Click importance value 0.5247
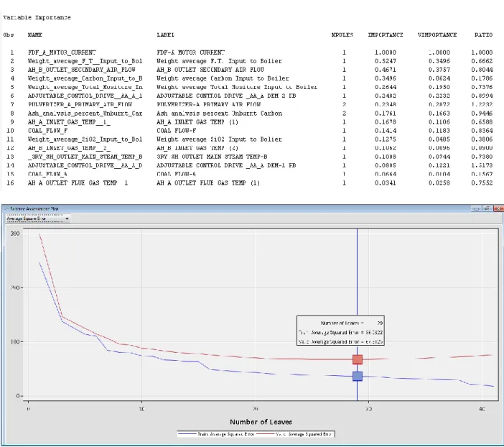This screenshot has height=447, width=504. pyautogui.click(x=385, y=61)
